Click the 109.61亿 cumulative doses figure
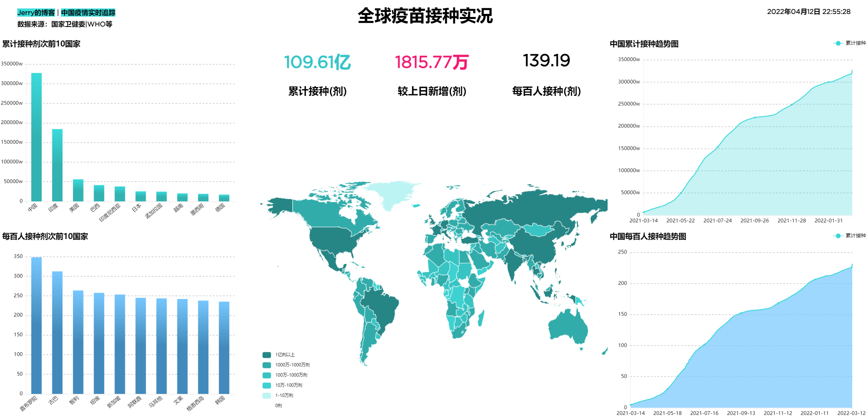The height and width of the screenshot is (419, 868). click(x=317, y=62)
